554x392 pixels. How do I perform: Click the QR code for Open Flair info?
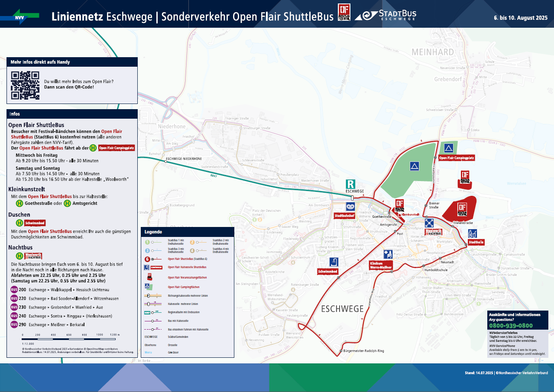(25, 85)
